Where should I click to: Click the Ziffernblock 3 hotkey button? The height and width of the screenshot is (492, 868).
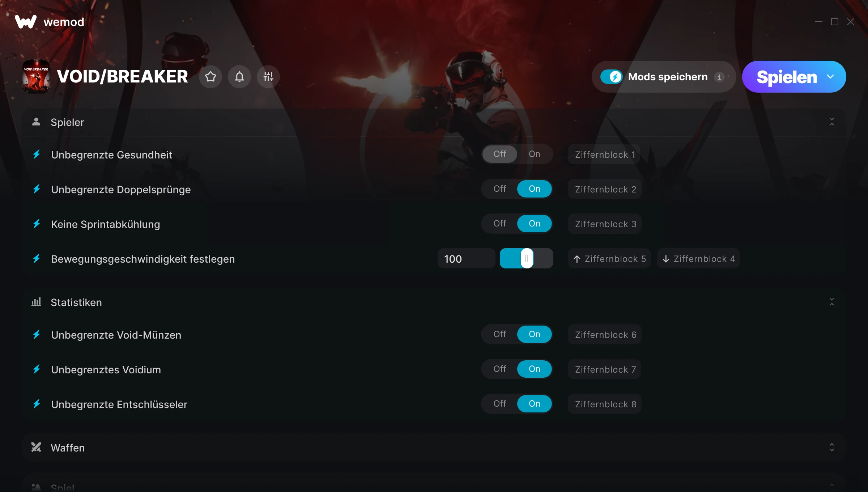[605, 224]
